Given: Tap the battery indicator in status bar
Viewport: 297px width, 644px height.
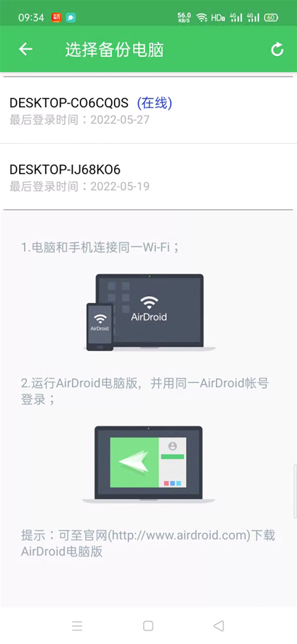Looking at the screenshot, I should [x=271, y=18].
